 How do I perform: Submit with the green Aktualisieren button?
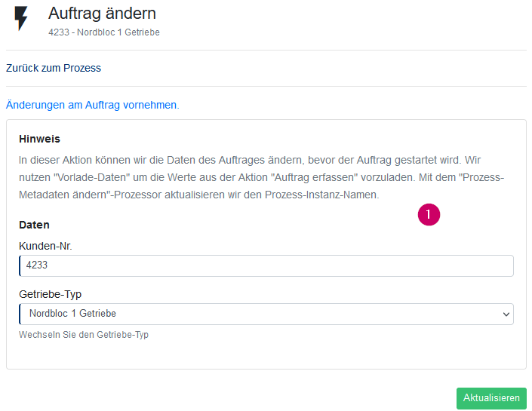pyautogui.click(x=491, y=398)
